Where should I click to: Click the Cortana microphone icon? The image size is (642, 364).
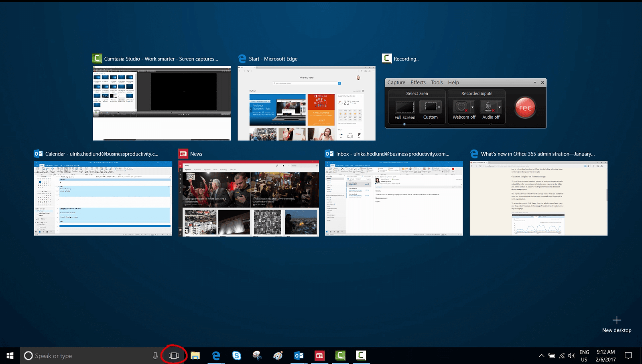(155, 356)
